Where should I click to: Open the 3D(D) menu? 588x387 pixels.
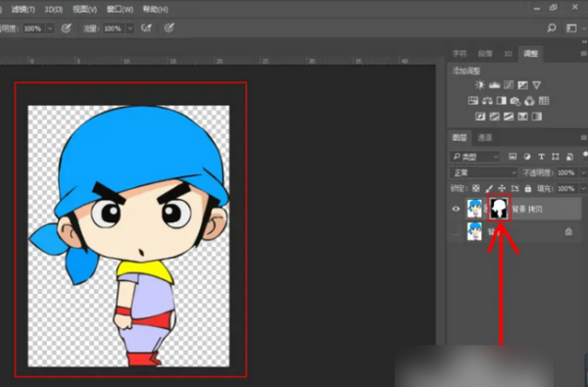[x=54, y=10]
